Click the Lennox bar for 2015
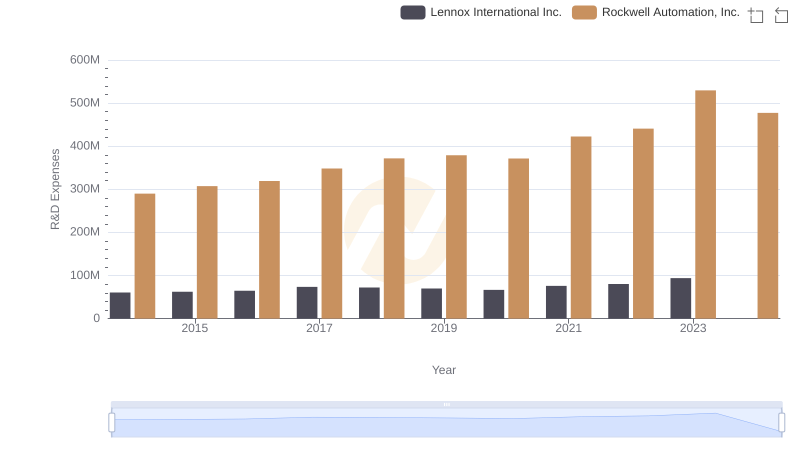The height and width of the screenshot is (461, 800). click(x=182, y=305)
